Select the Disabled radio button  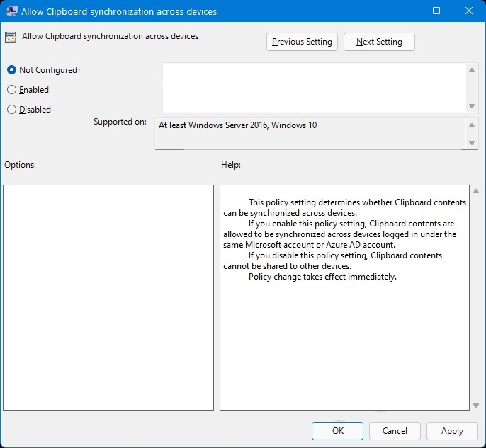[11, 110]
